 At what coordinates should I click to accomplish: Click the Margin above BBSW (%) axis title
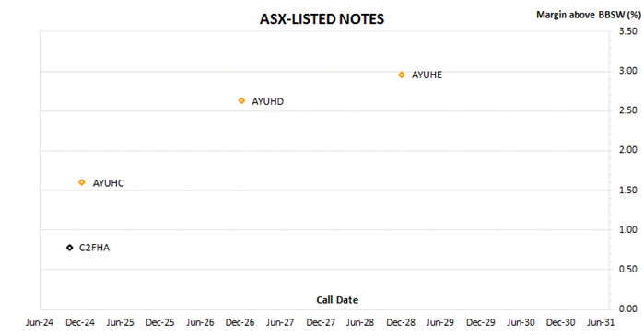589,15
